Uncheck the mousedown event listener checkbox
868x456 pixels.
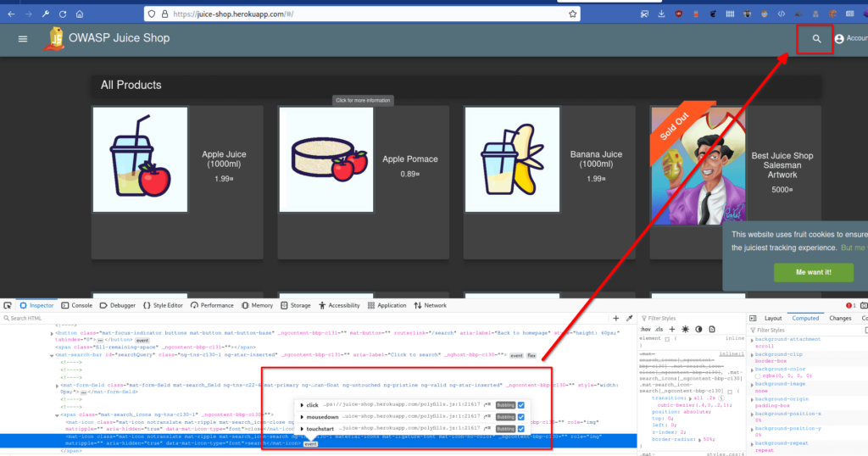(x=521, y=417)
